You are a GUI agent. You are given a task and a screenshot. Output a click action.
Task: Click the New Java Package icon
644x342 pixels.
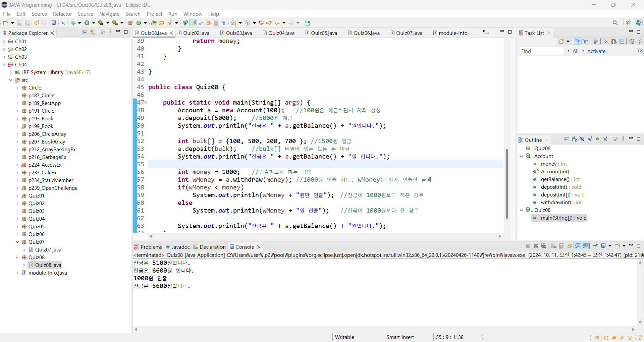click(131, 23)
